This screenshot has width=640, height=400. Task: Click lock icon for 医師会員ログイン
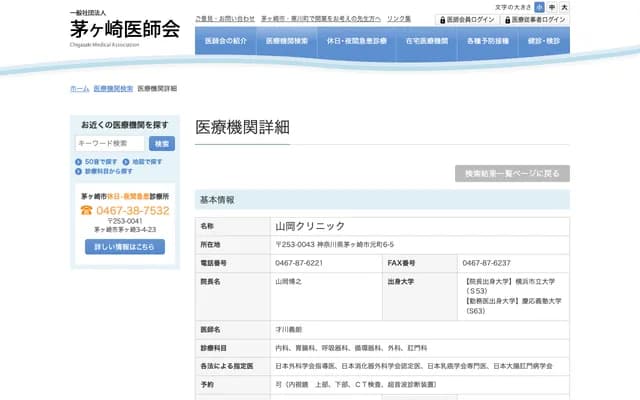(x=442, y=20)
